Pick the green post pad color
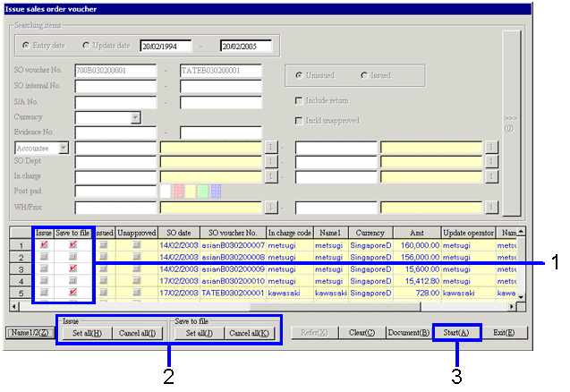Image resolution: width=570 pixels, height=392 pixels. [203, 192]
